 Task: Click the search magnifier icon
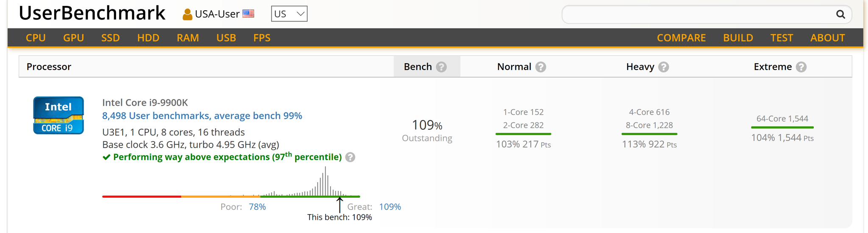pos(840,14)
